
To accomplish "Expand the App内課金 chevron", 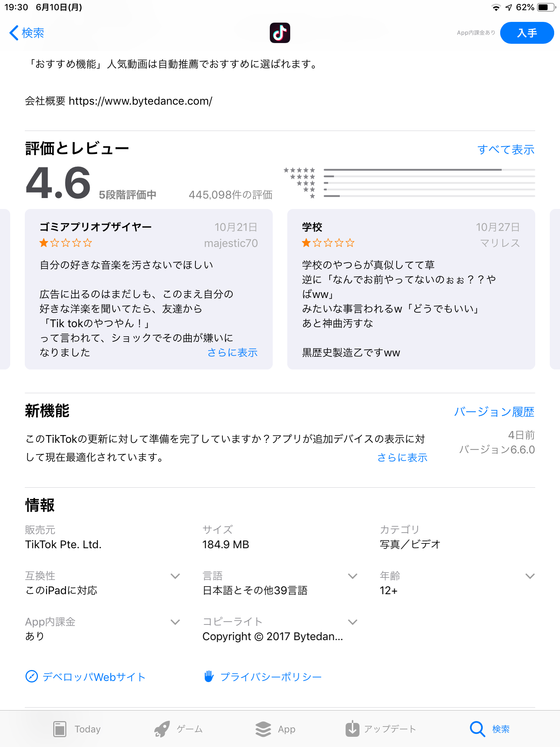I will (x=175, y=622).
